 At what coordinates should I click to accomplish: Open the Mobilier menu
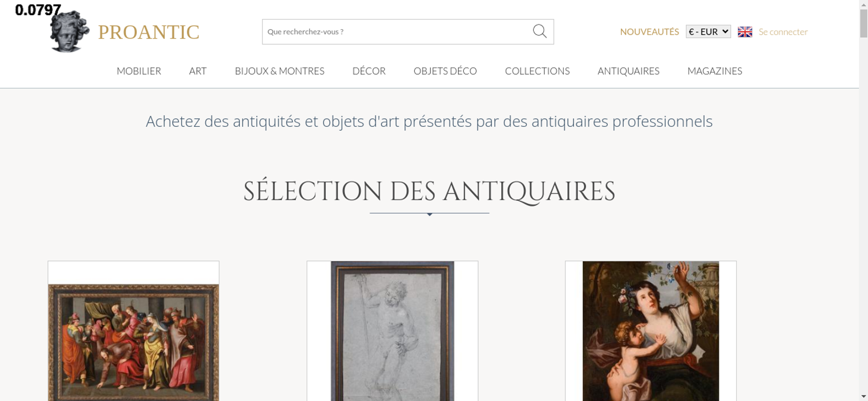click(139, 71)
